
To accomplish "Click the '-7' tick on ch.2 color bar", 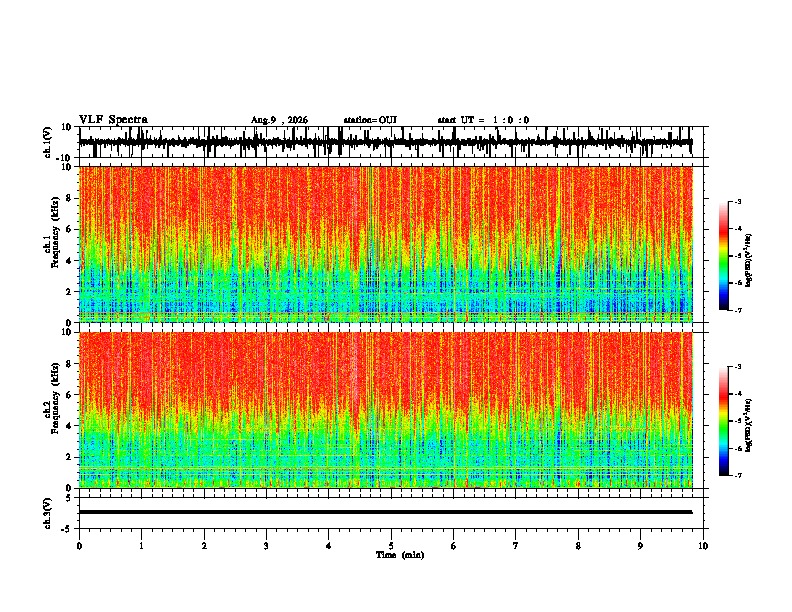I will (x=737, y=475).
